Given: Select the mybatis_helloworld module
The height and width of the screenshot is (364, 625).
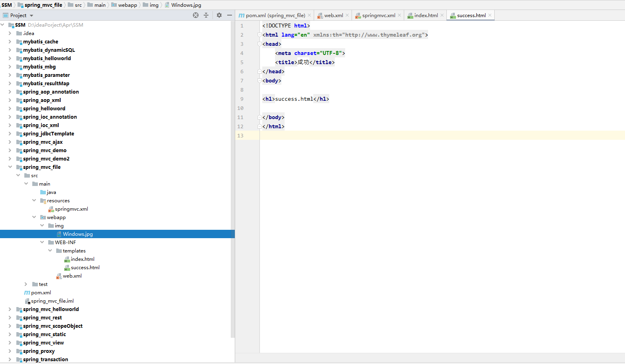Looking at the screenshot, I should [x=47, y=58].
